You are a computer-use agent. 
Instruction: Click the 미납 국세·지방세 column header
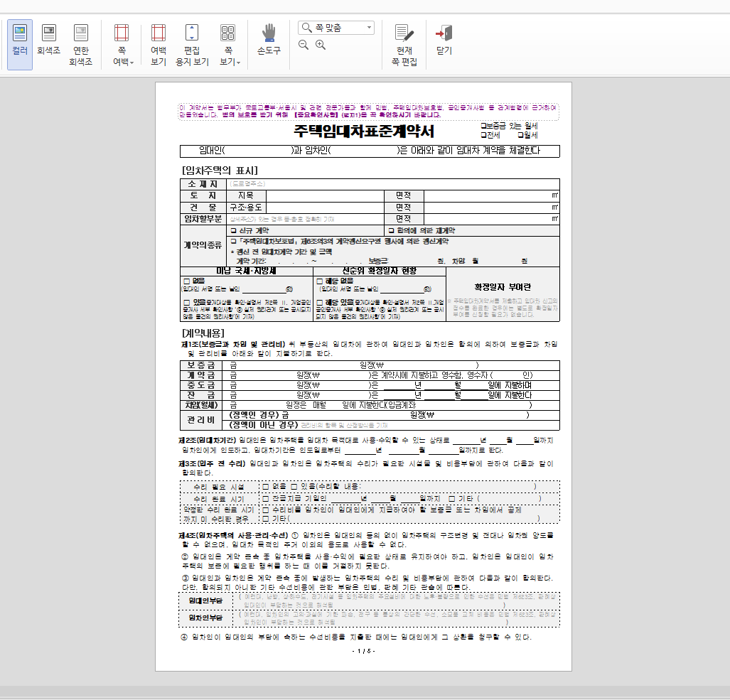(246, 271)
